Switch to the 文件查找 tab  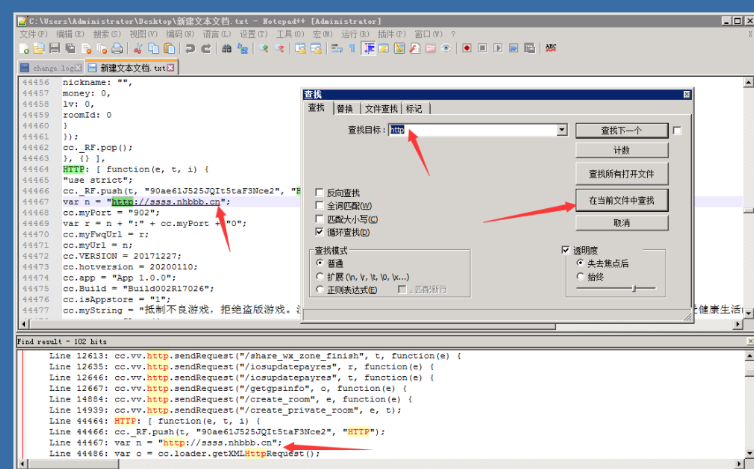point(381,109)
